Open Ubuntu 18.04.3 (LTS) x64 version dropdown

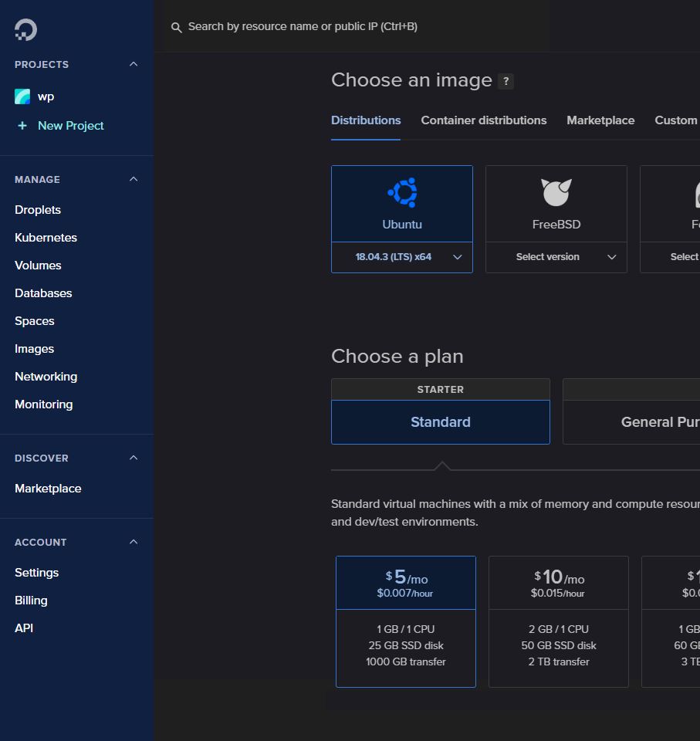[402, 257]
